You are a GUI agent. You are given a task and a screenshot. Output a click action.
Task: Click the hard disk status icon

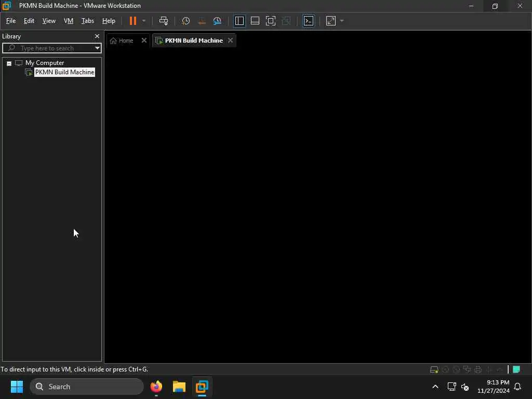coord(434,369)
